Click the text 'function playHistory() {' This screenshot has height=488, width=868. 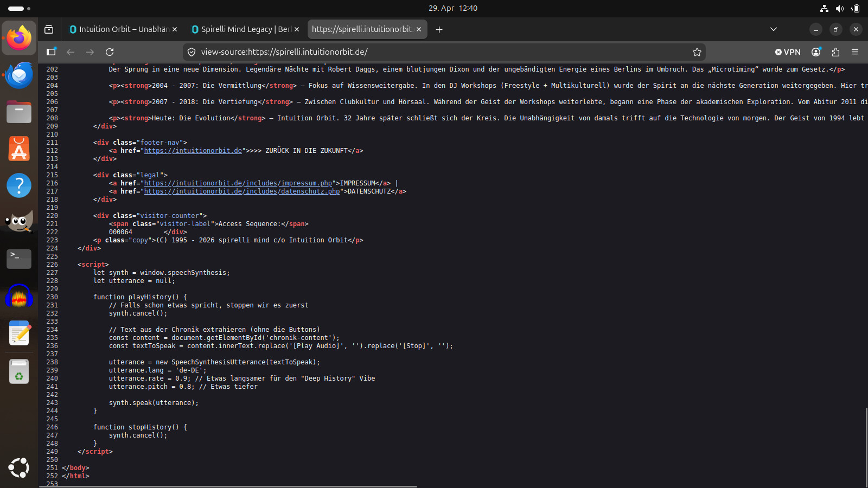coord(140,297)
